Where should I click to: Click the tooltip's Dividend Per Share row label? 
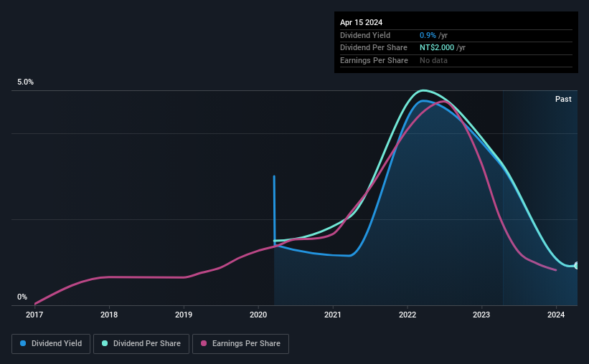373,48
